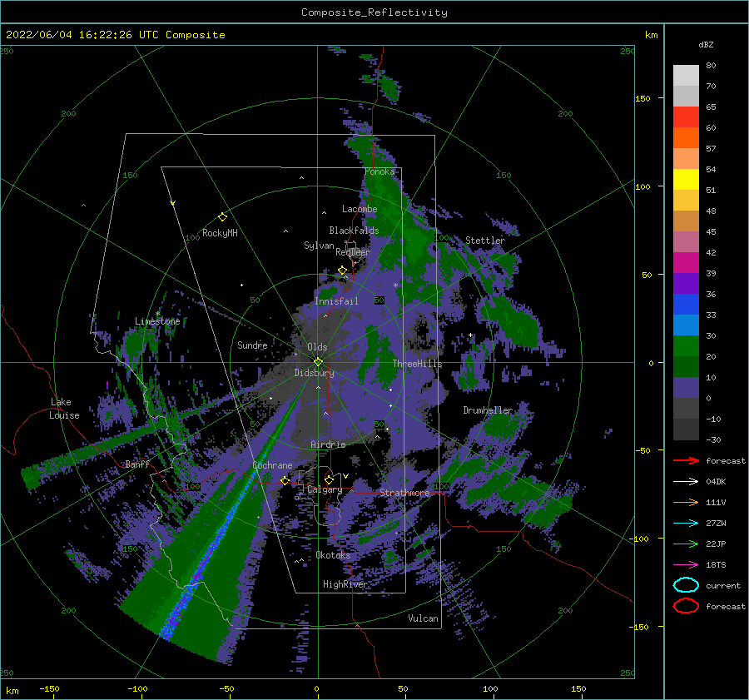The height and width of the screenshot is (700, 749).
Task: Click the Blackfalds town label
Action: pyautogui.click(x=354, y=231)
